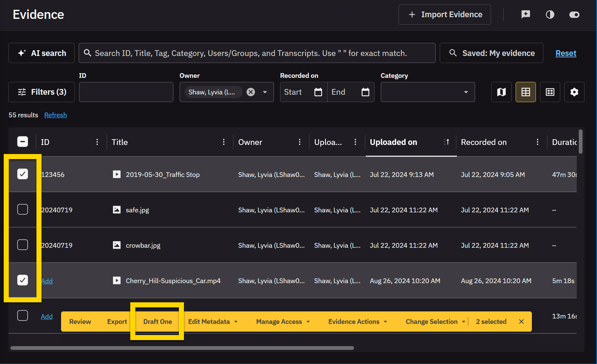
Task: Toggle the switch in the top header
Action: click(x=574, y=14)
